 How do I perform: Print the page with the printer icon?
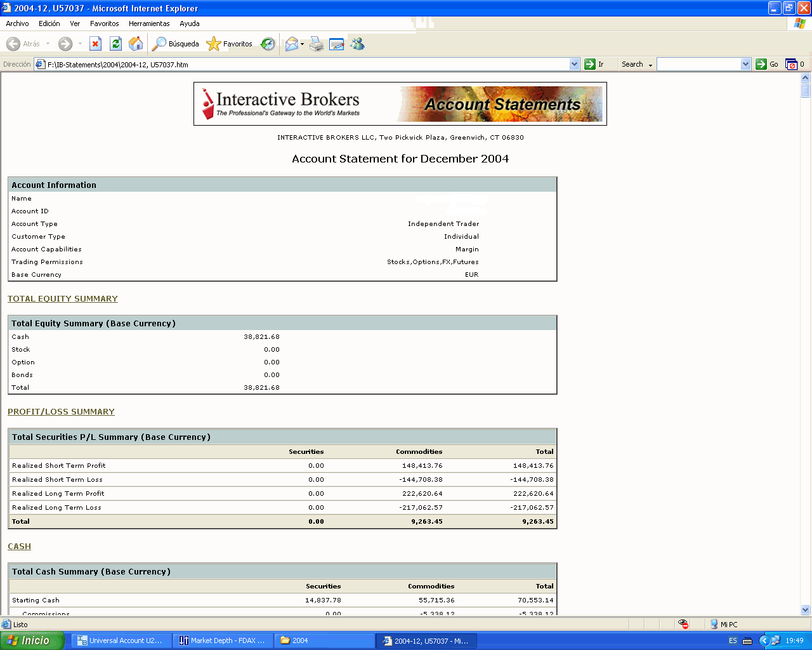[x=317, y=44]
